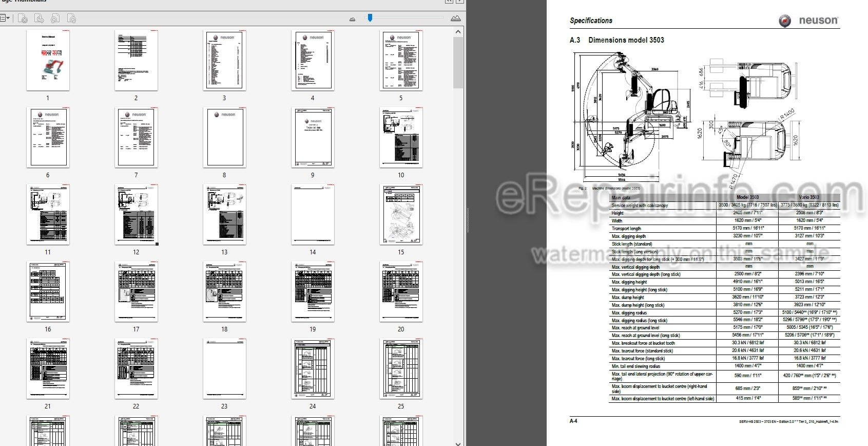The height and width of the screenshot is (446, 868).
Task: Select page 15 thumbnail
Action: coord(401,215)
